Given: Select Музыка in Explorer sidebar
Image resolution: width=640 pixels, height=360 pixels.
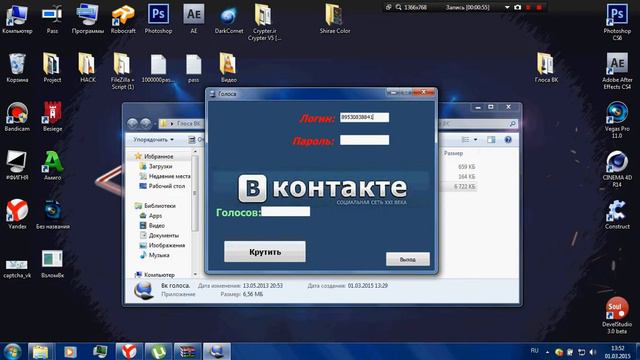Looking at the screenshot, I should (x=155, y=255).
